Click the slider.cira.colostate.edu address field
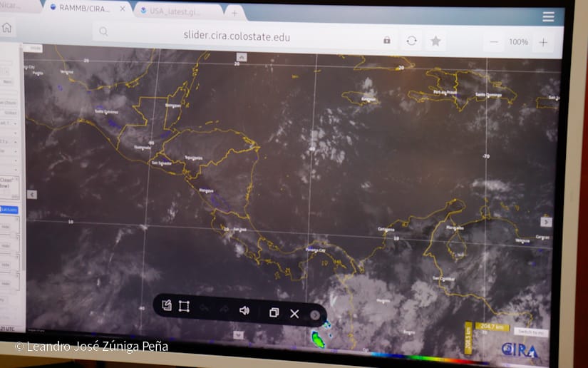The image size is (588, 368). pos(237,36)
